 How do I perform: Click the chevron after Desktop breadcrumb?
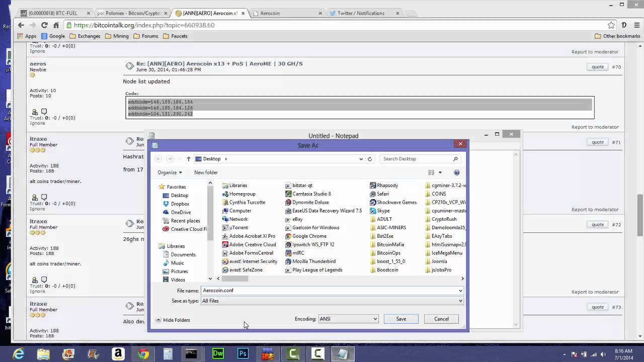click(x=226, y=159)
